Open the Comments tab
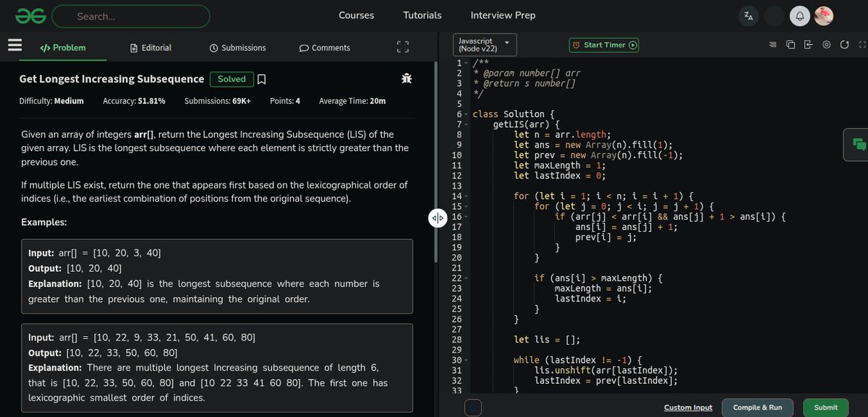This screenshot has width=868, height=417. pyautogui.click(x=324, y=48)
